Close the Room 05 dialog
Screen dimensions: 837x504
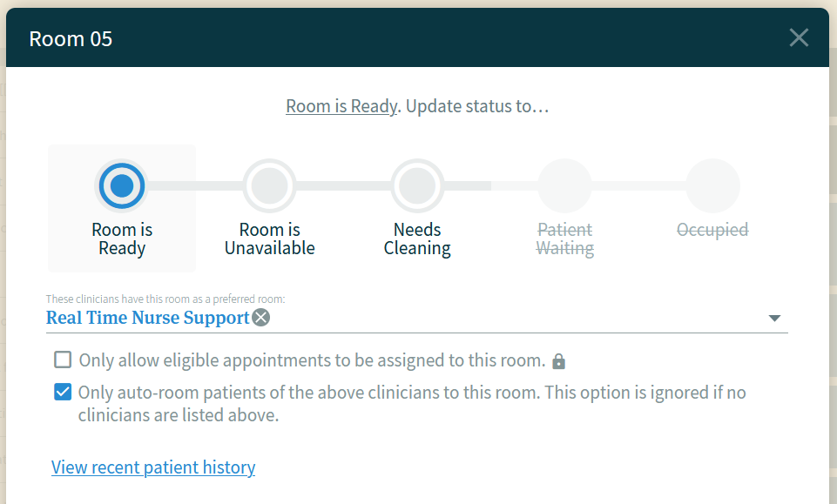point(799,38)
